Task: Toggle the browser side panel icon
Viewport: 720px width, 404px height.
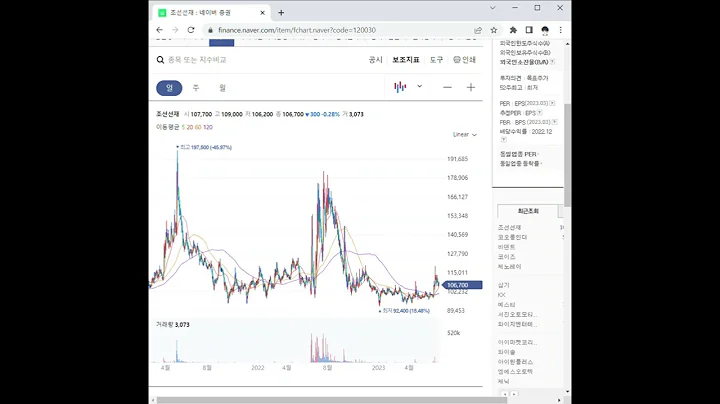Action: point(529,30)
